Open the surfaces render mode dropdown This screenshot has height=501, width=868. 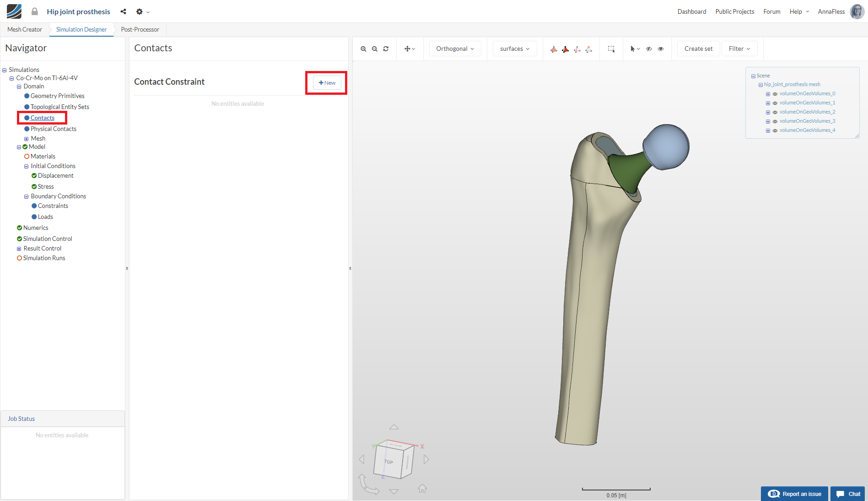pos(514,49)
